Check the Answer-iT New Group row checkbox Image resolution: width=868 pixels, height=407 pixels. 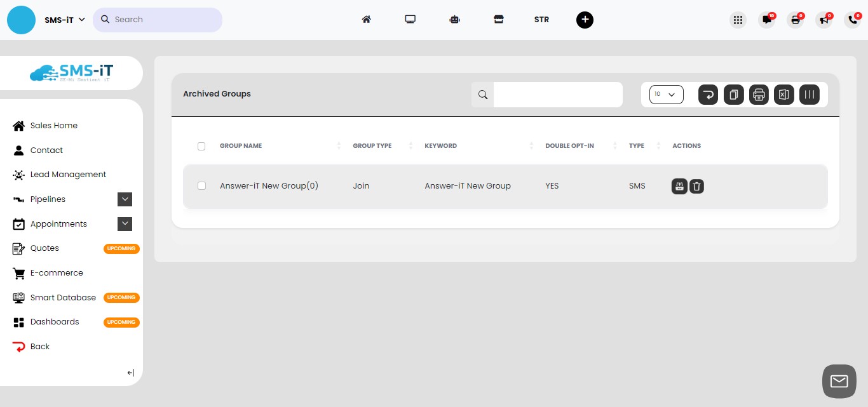pos(201,186)
